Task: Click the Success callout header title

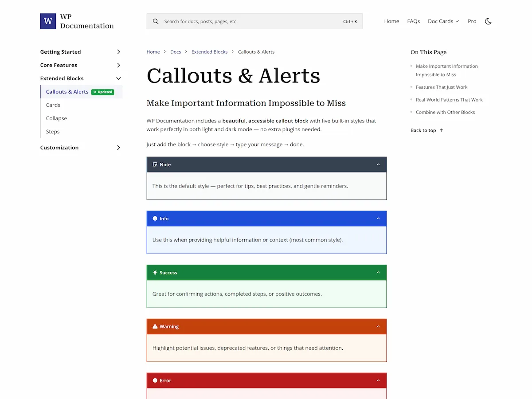Action: (168, 273)
